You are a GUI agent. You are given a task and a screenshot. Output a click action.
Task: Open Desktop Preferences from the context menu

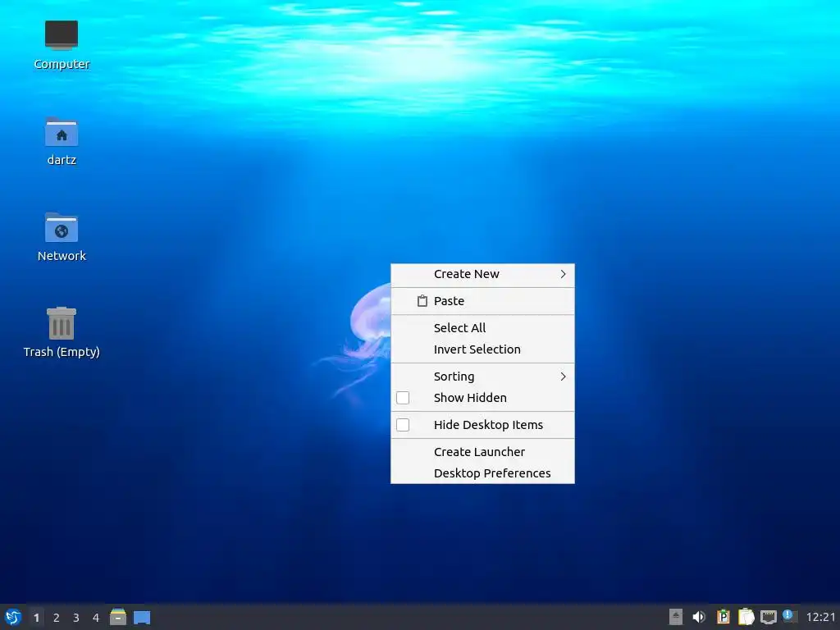482,473
